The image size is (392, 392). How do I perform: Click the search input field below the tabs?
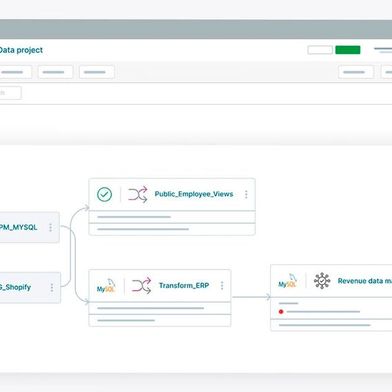[10, 93]
